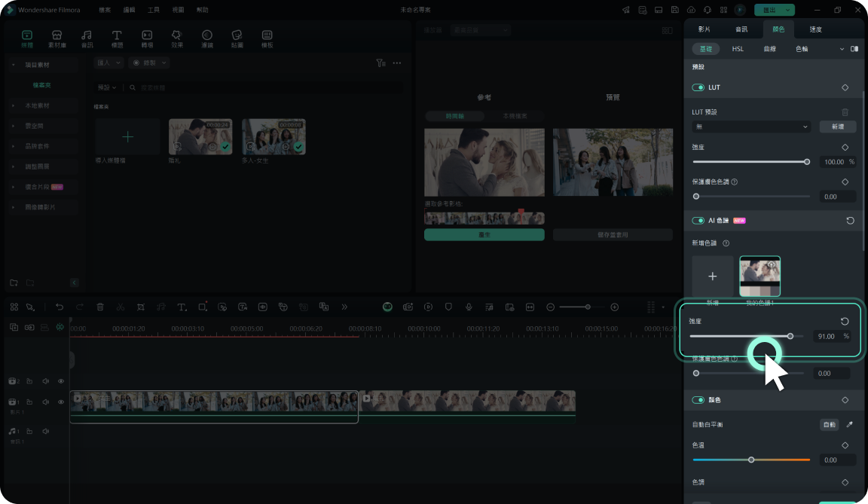868x504 pixels.
Task: Click the 自動 auto white balance button
Action: (x=830, y=424)
